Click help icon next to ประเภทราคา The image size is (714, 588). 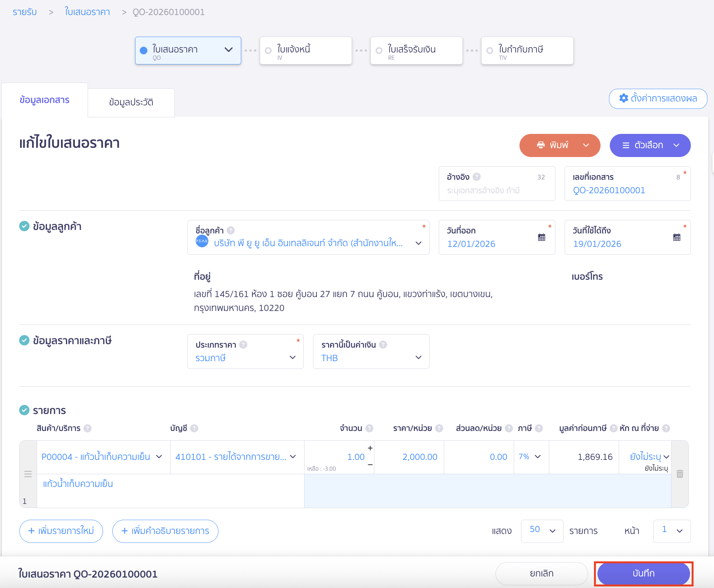[x=243, y=345]
